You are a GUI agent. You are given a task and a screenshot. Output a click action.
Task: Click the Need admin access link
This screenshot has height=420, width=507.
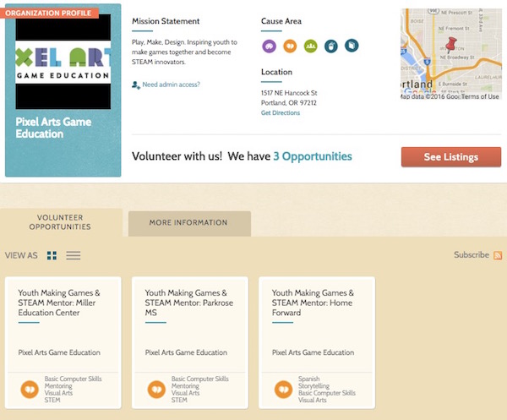tap(171, 85)
